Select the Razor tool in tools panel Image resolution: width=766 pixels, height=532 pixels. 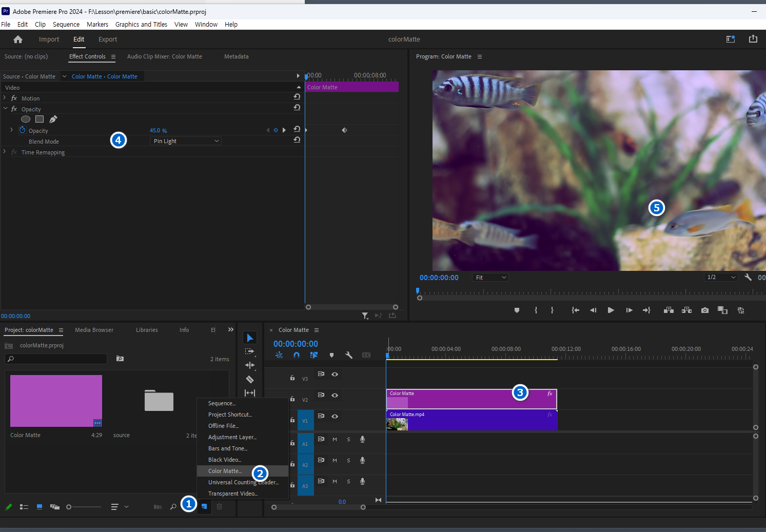250,379
